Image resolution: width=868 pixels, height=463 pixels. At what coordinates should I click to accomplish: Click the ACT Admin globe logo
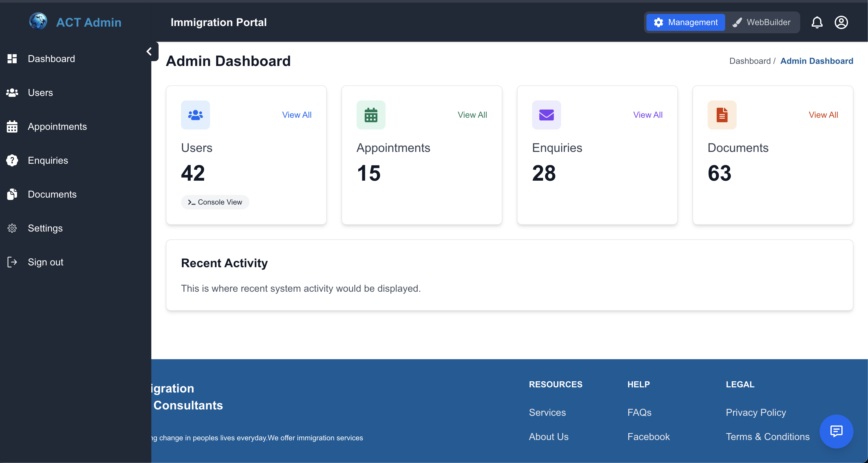click(38, 21)
